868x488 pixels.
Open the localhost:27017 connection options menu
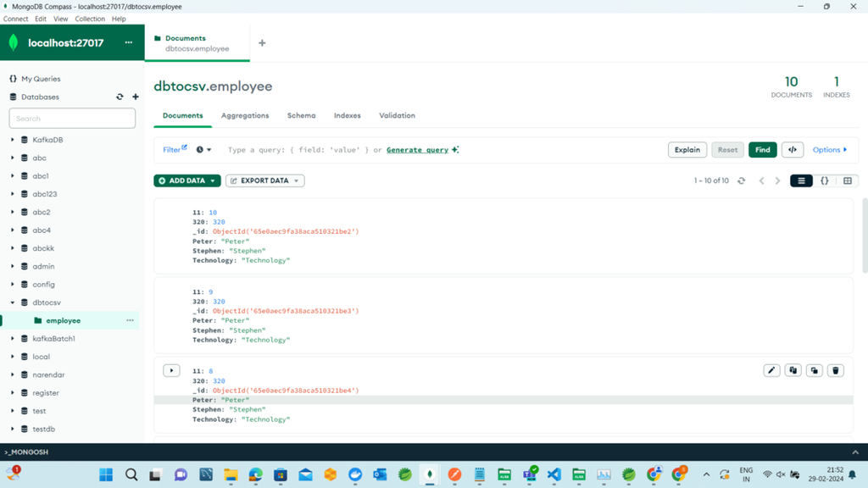[129, 42]
